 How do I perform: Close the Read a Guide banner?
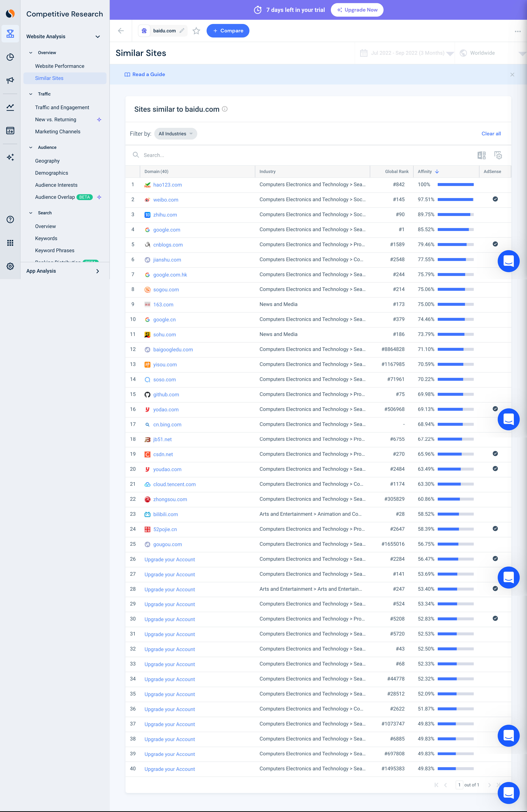click(x=512, y=74)
